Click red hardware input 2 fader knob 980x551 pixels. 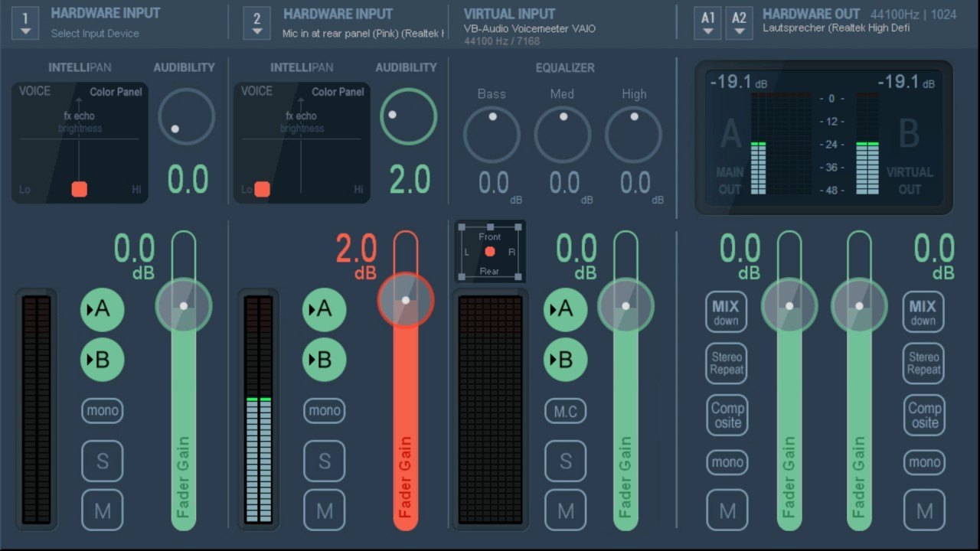(406, 300)
